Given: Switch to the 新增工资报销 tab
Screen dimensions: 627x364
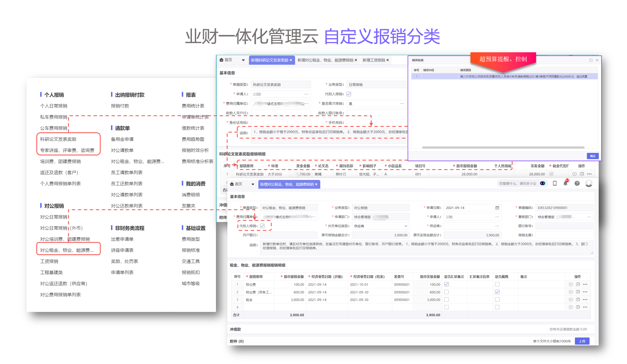Looking at the screenshot, I should (x=374, y=60).
